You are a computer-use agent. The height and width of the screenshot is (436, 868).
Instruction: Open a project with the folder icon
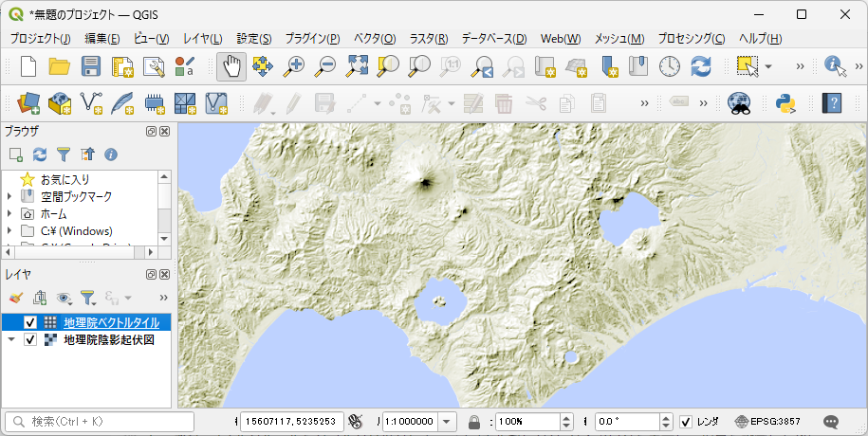click(x=59, y=66)
